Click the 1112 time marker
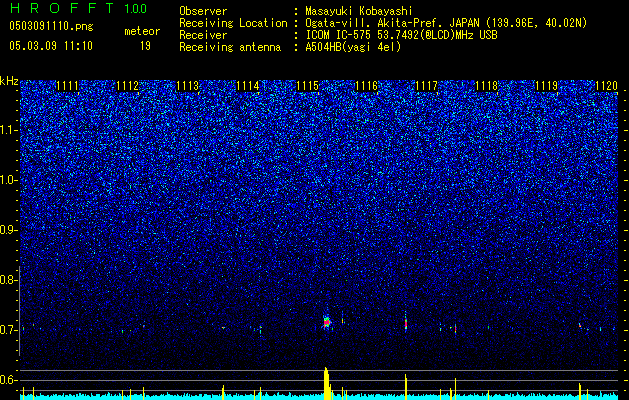629x400 pixels. click(128, 85)
